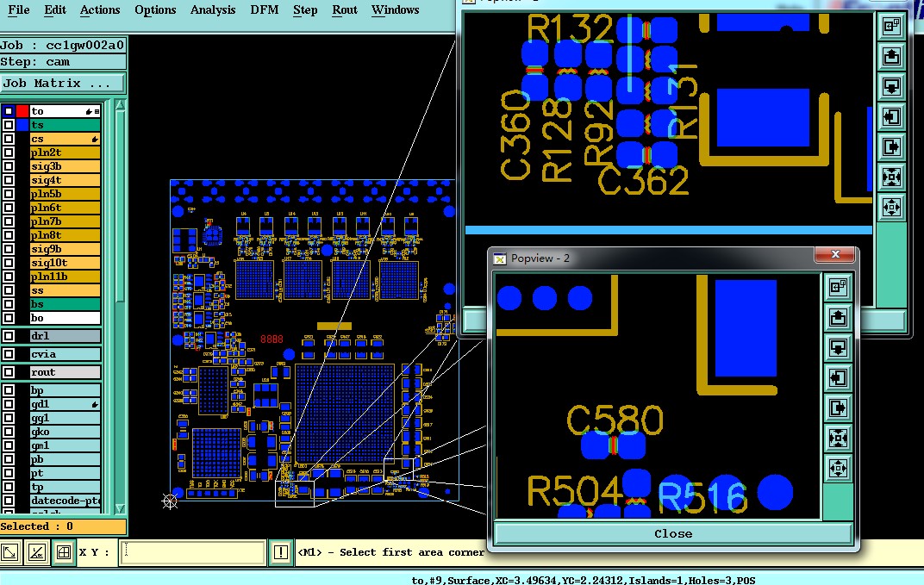924x585 pixels.
Task: Toggle display checkbox for layer ss
Action: [x=9, y=290]
